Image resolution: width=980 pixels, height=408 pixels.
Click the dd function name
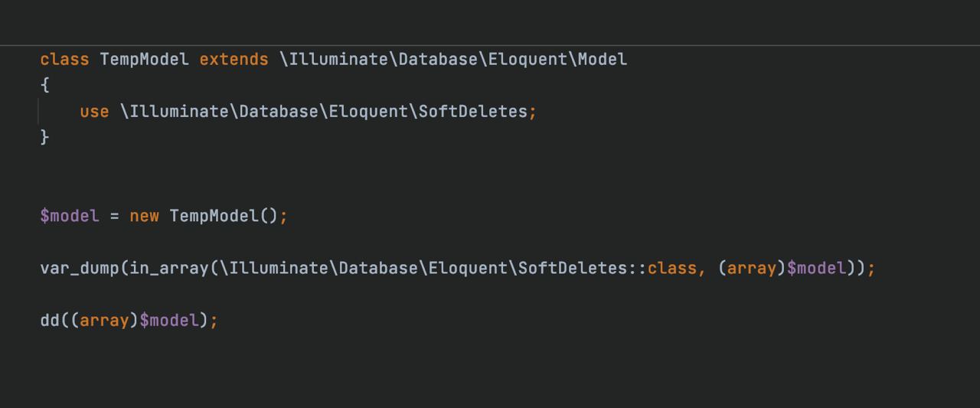tap(50, 320)
